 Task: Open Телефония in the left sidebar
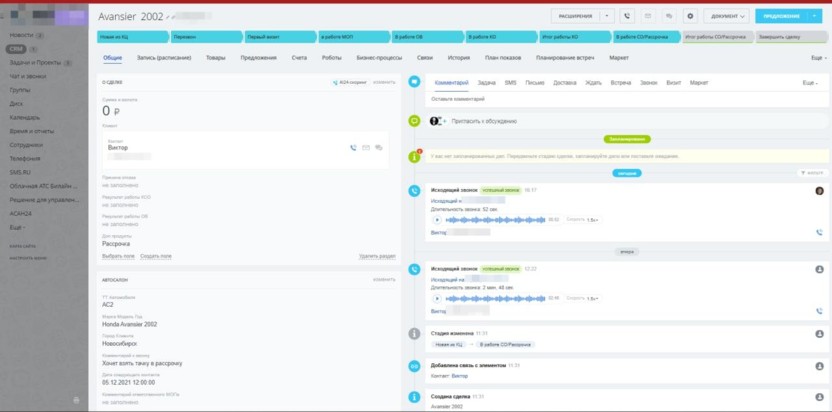click(x=24, y=158)
